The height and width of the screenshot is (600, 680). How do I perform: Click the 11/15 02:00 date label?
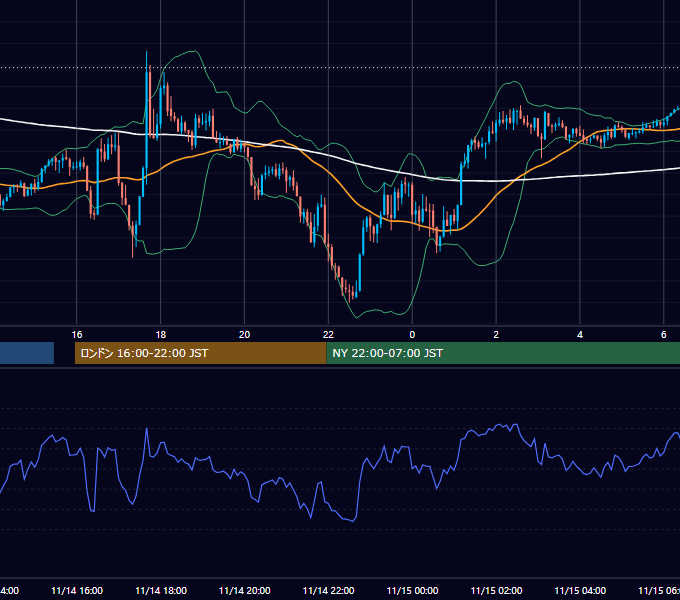496,590
